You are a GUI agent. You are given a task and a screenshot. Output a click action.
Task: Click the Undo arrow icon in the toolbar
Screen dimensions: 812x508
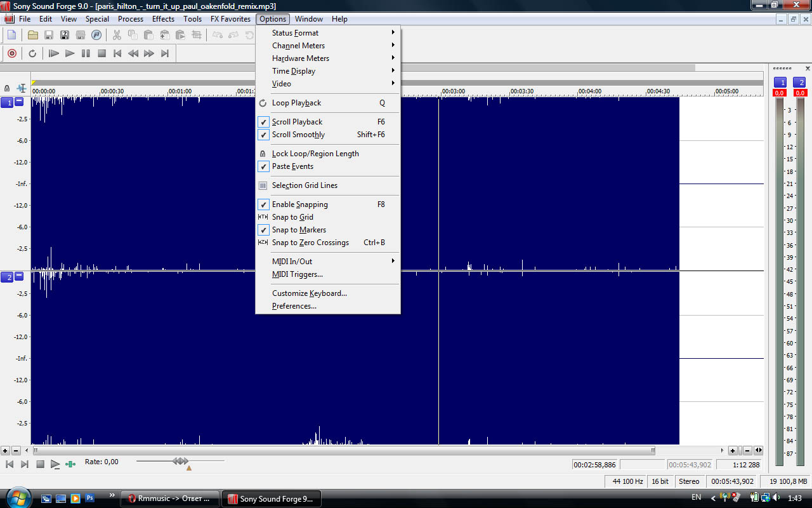[218, 35]
